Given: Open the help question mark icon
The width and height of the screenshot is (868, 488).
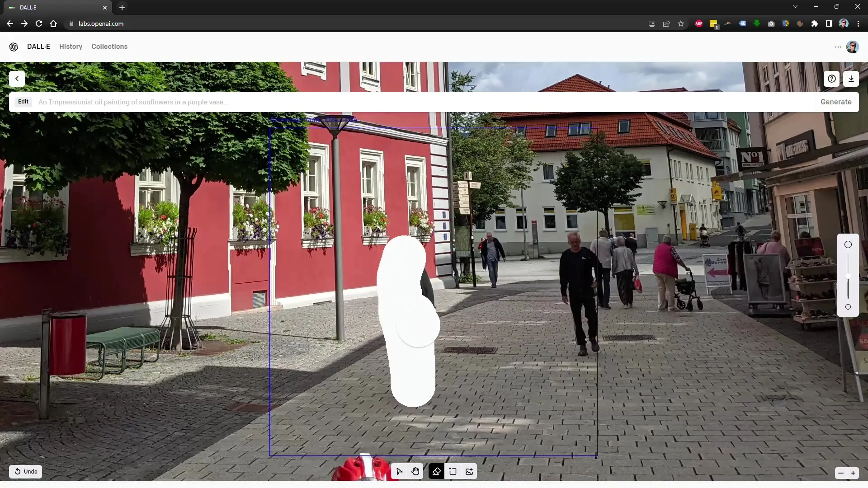Looking at the screenshot, I should coord(831,79).
